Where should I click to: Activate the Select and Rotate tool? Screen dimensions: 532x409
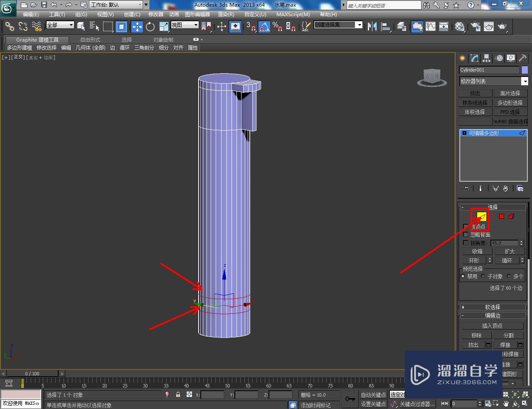point(150,27)
